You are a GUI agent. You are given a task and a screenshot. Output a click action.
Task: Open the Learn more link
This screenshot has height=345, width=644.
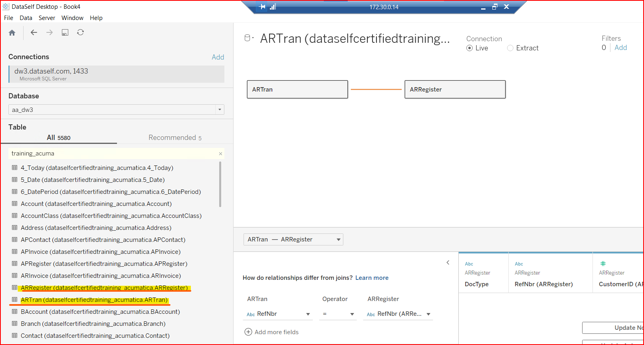coord(372,278)
